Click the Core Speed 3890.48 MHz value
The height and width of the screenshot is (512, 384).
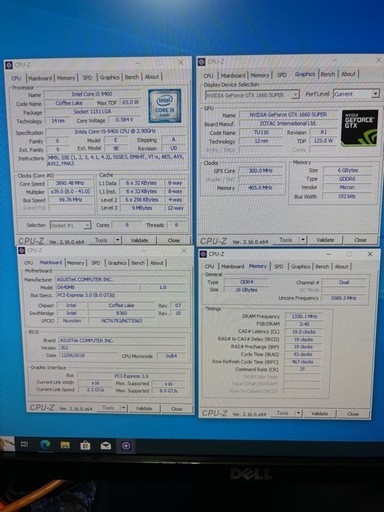pos(70,183)
